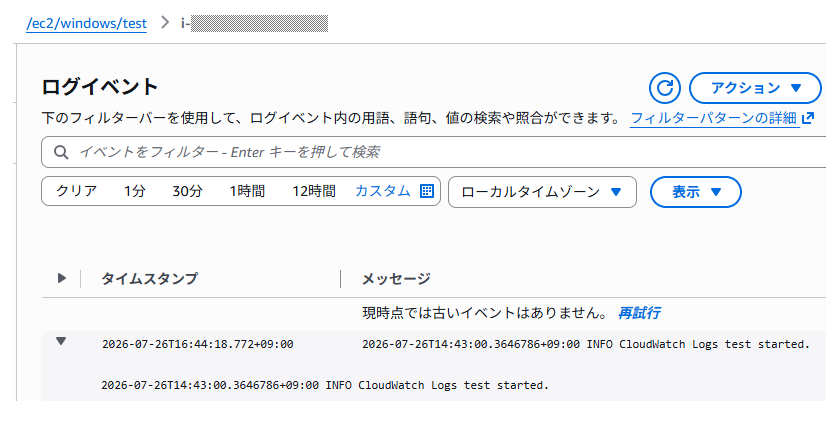
Task: Click クリア to clear the time filter
Action: 77,191
